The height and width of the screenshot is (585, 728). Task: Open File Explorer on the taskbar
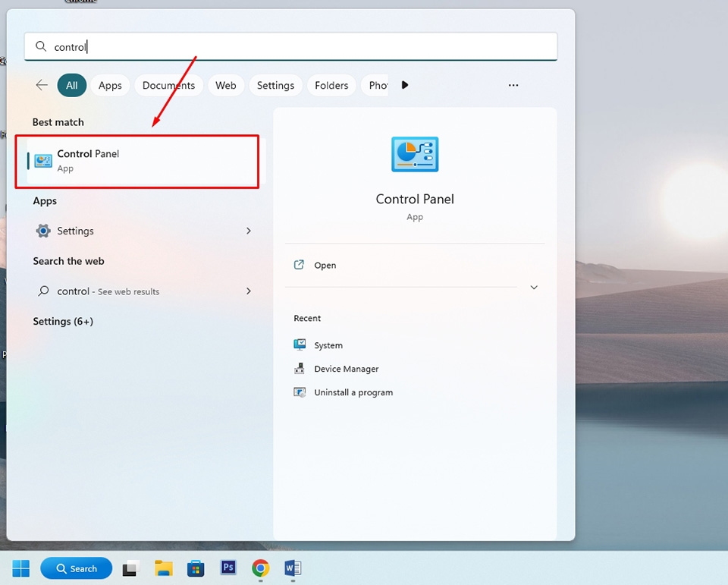coord(162,568)
